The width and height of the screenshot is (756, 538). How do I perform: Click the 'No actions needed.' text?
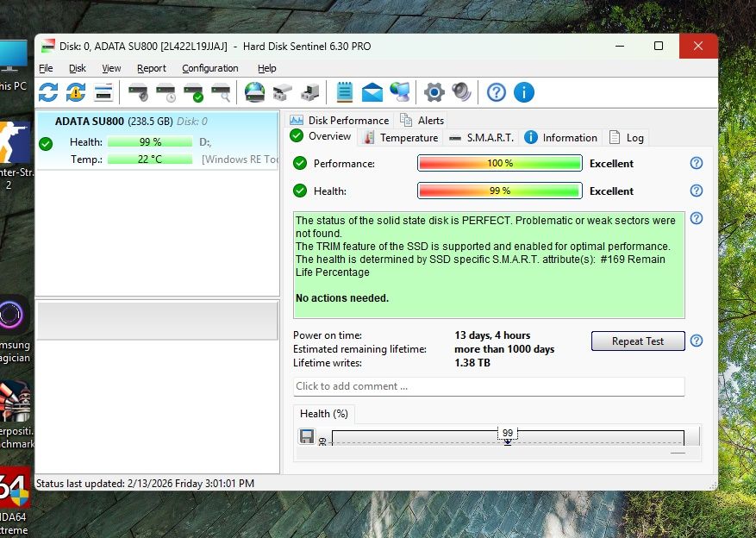[x=342, y=298]
